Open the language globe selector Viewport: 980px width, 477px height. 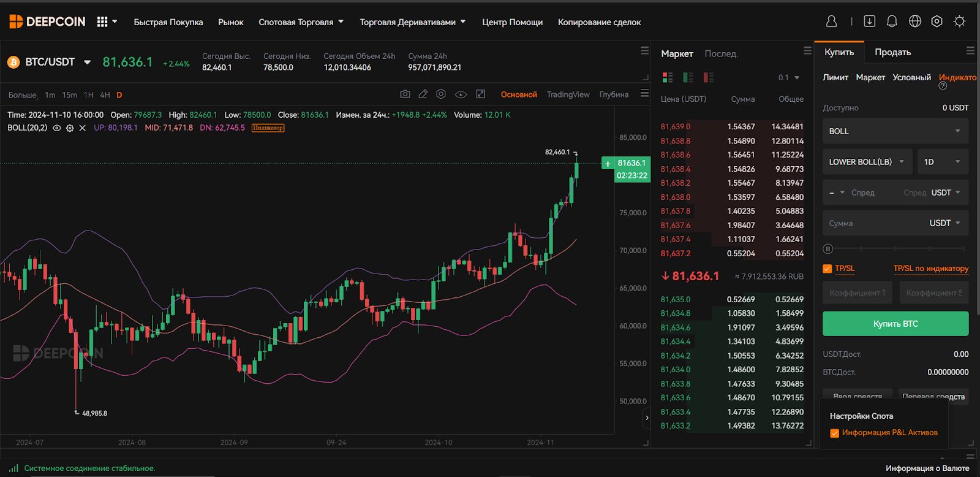coord(915,21)
